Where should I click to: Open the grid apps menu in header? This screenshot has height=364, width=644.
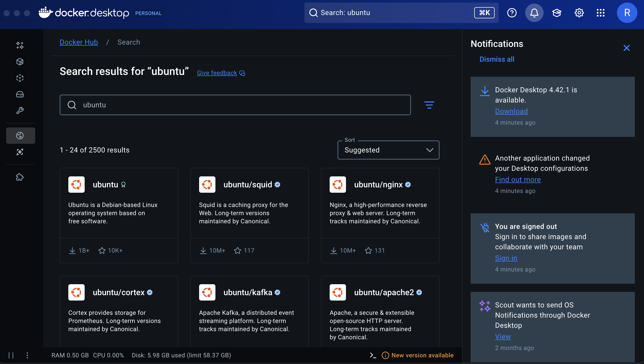(601, 12)
